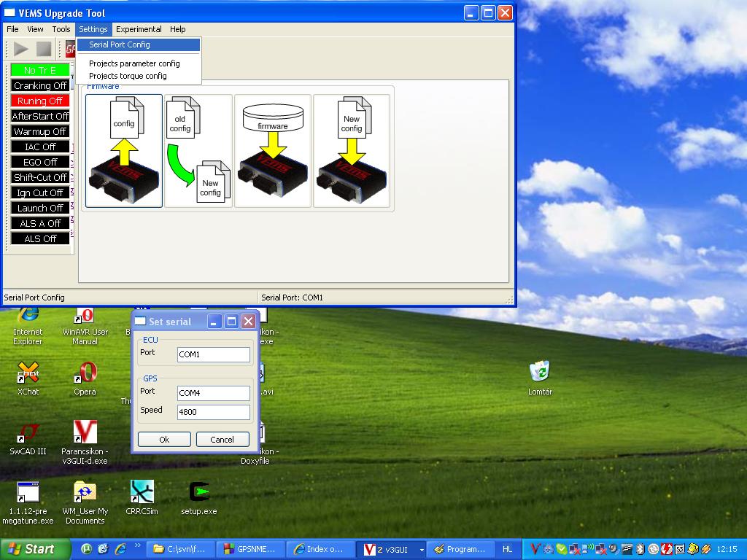Toggle the No Tr E status indicator
The width and height of the screenshot is (747, 560).
pyautogui.click(x=40, y=71)
